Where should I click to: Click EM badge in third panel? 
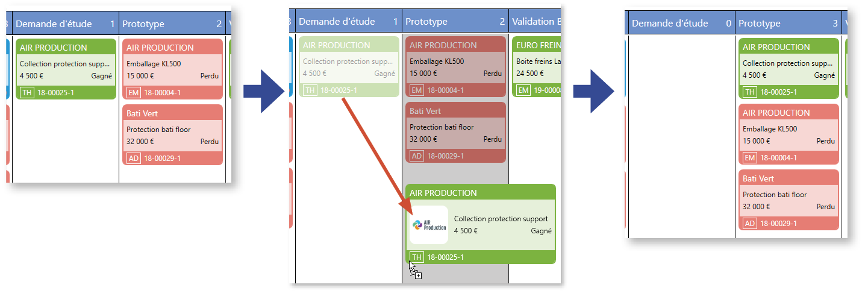click(749, 158)
